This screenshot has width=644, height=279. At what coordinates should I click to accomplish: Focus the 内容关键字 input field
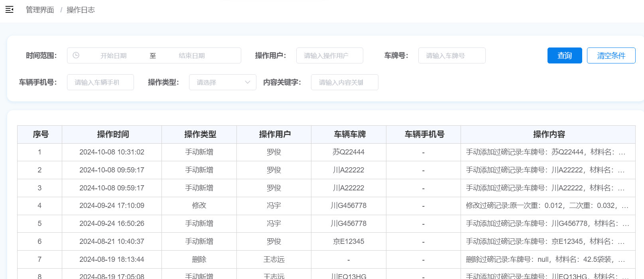click(x=345, y=82)
